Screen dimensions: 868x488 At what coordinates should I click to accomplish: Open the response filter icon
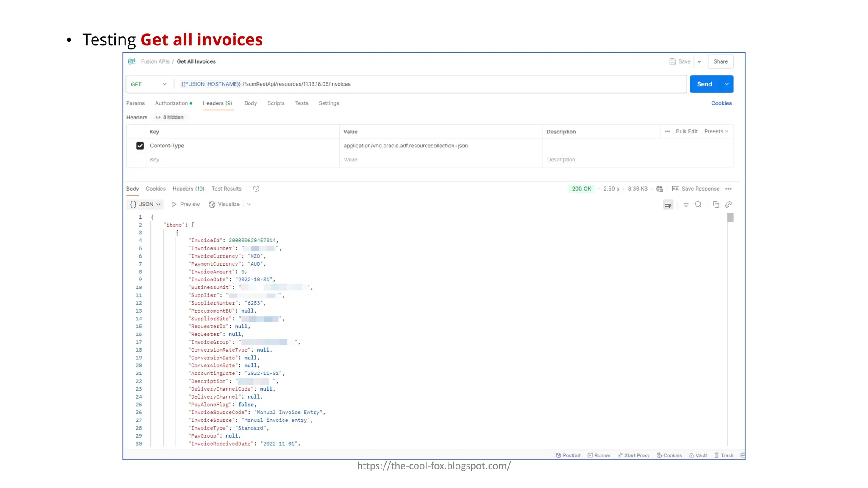coord(686,205)
